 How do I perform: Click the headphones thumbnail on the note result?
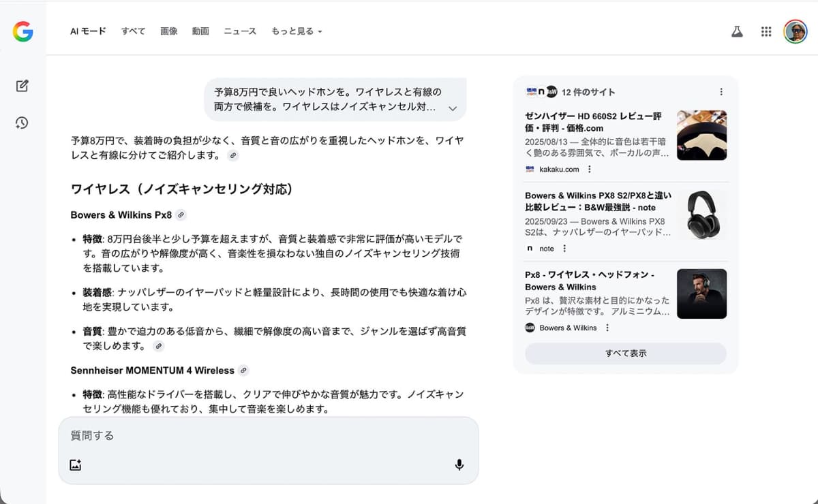point(701,215)
